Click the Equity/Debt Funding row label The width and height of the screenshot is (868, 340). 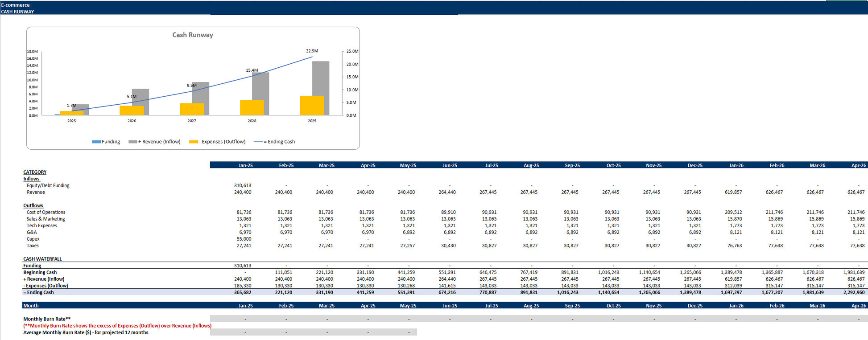coord(48,185)
